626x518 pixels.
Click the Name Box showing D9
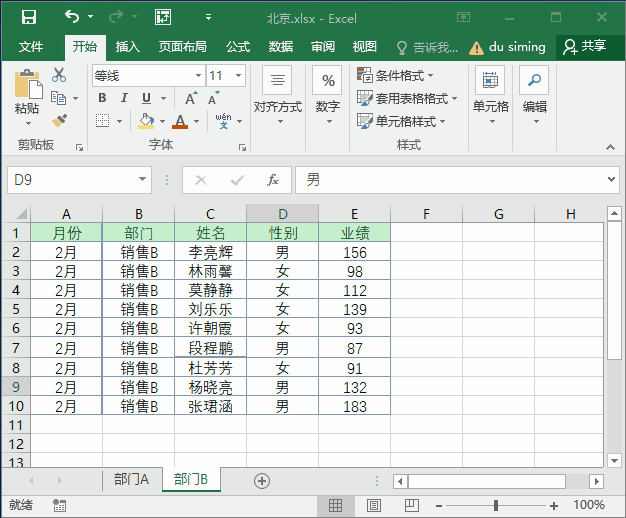79,180
